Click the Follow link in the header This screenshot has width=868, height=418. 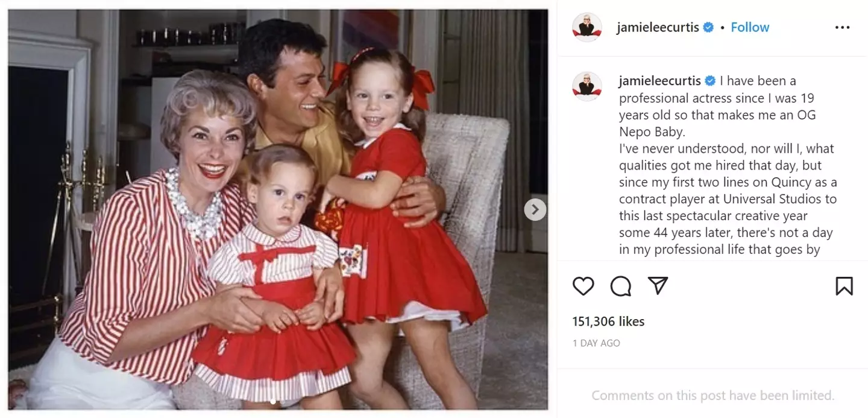750,27
